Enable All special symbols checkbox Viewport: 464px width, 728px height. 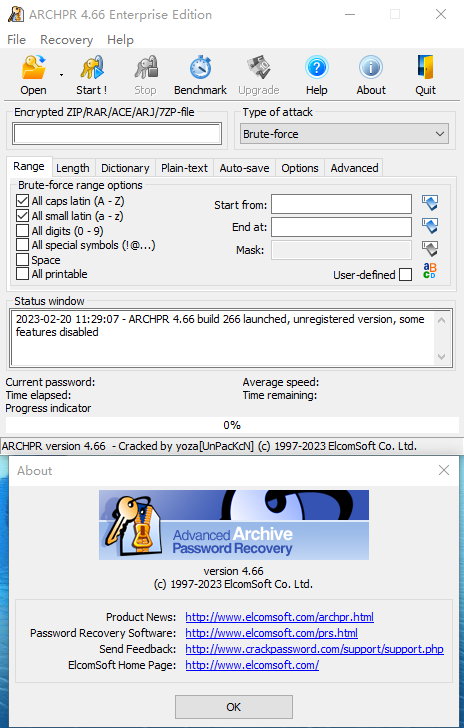[22, 245]
